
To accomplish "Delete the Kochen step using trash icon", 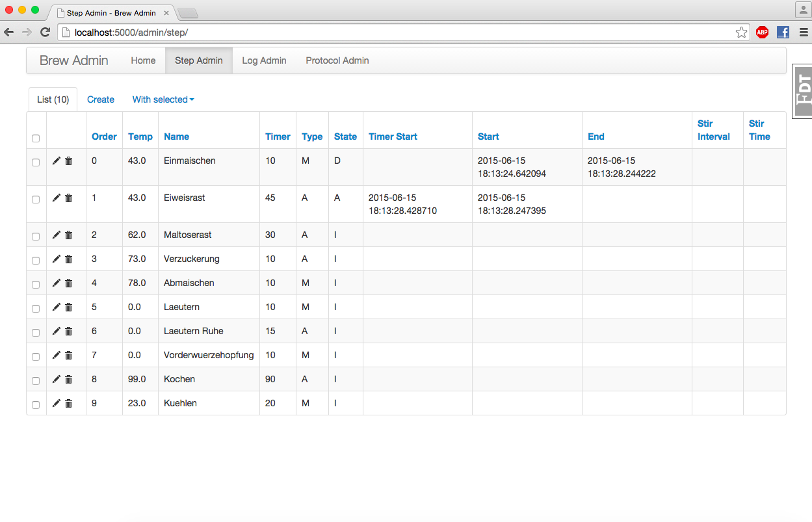I will coord(69,380).
